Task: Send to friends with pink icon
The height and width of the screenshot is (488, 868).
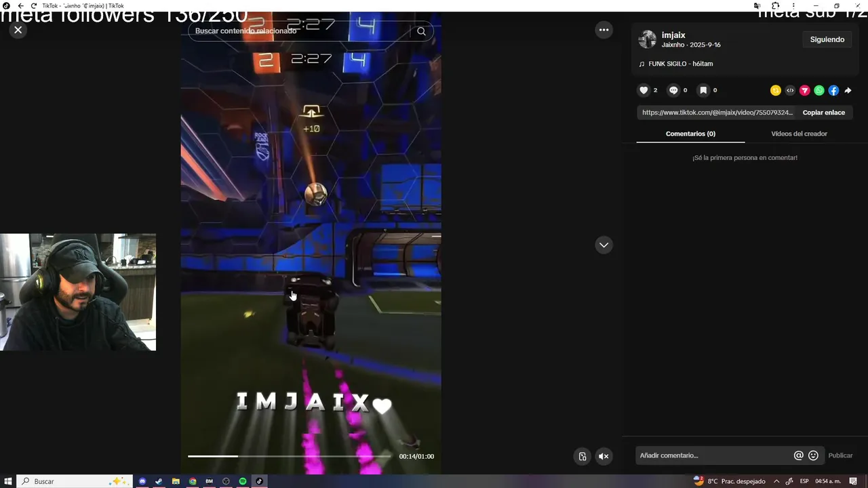Action: (805, 90)
